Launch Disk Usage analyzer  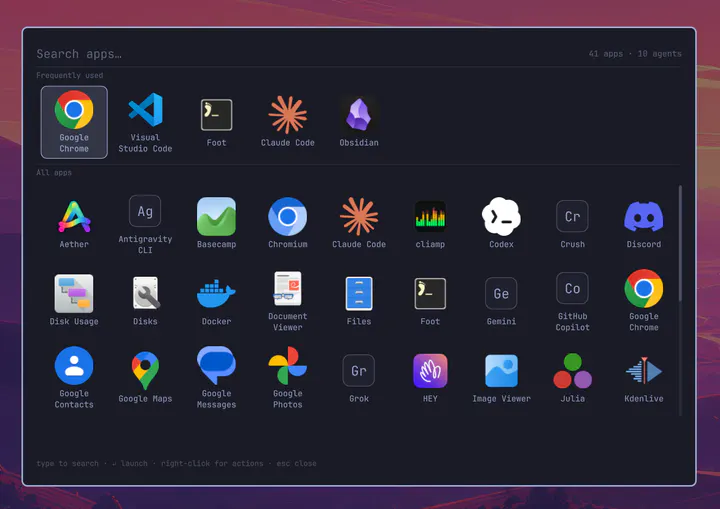coord(74,301)
